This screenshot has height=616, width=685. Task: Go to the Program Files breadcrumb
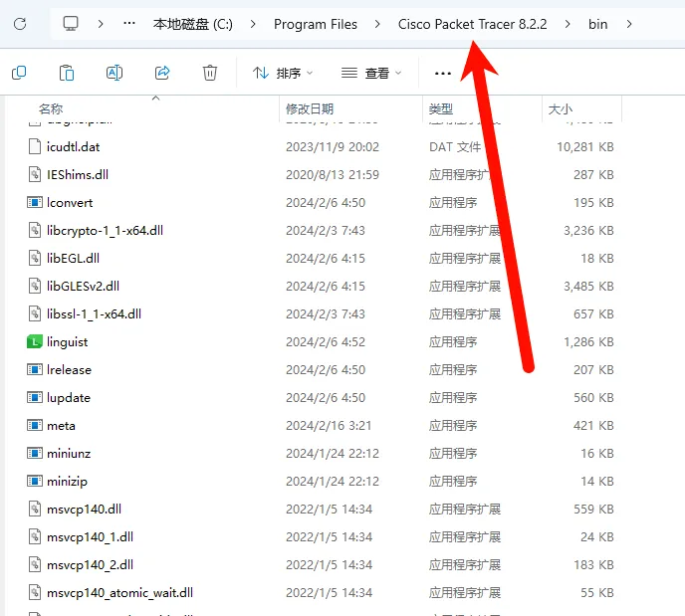(x=316, y=24)
